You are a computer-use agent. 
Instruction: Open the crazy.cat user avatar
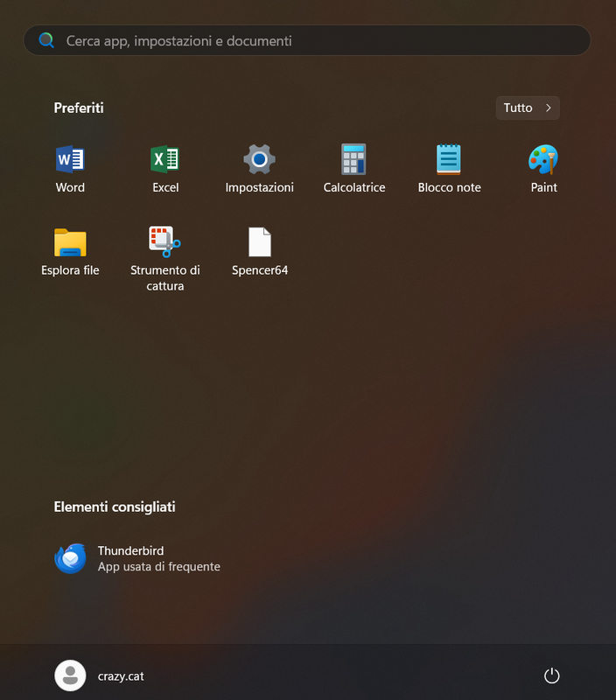click(70, 675)
